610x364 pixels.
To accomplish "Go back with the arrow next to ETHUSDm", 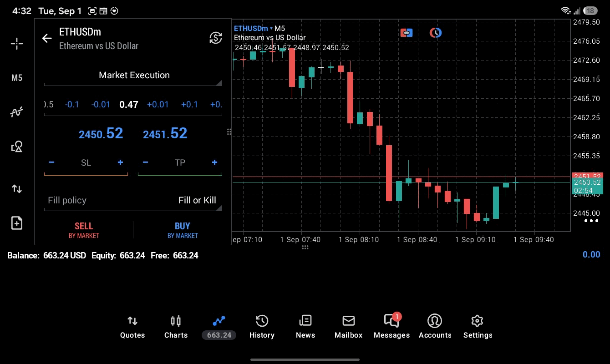I will (x=47, y=38).
